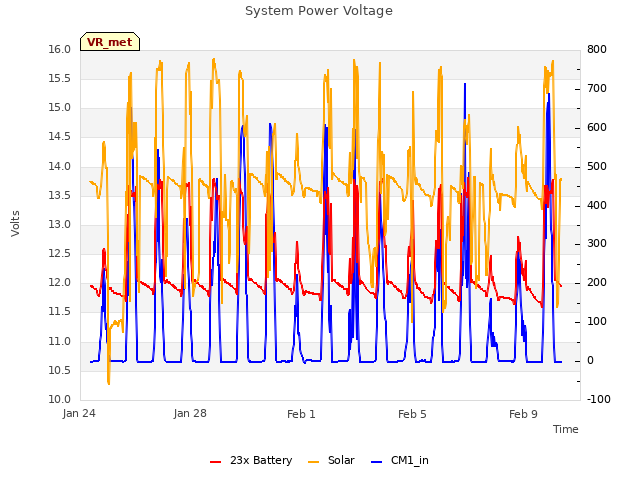
Task: Click the 12.0 left axis value
Action: pos(60,282)
